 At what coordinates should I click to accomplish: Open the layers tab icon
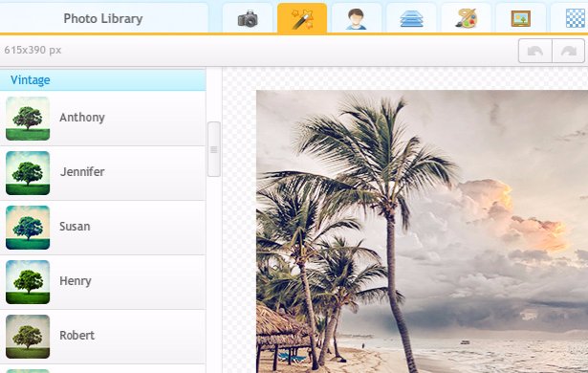411,18
